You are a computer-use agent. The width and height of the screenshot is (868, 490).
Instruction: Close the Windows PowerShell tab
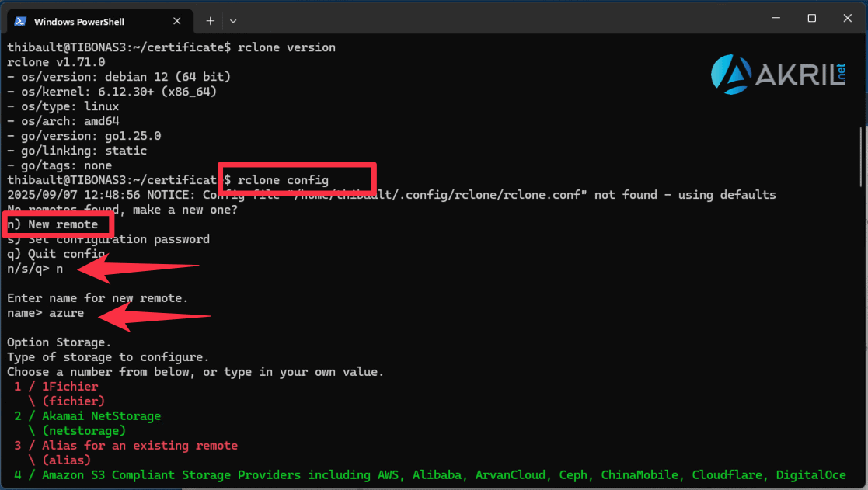(x=176, y=21)
